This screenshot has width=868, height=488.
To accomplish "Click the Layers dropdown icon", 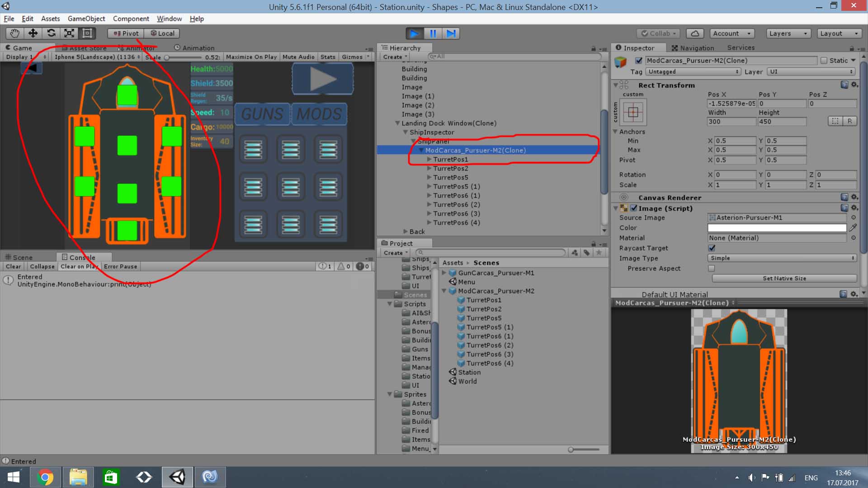I will click(805, 33).
